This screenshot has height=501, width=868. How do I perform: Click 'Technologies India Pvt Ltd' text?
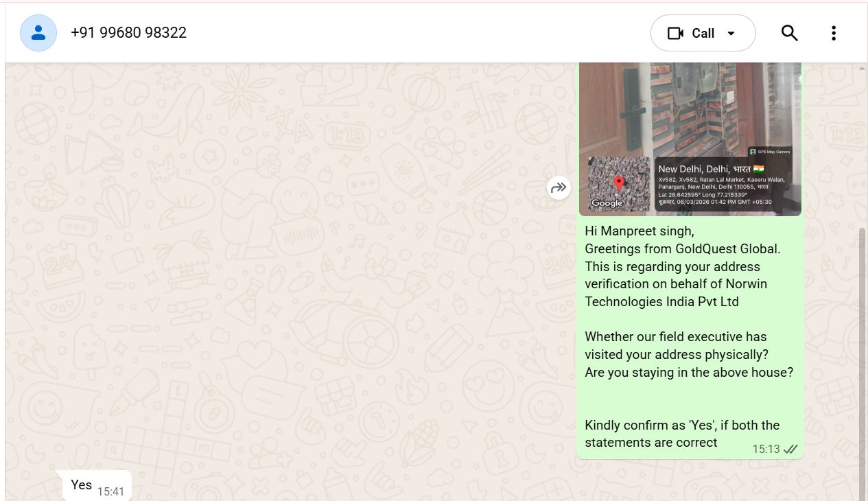pos(661,302)
